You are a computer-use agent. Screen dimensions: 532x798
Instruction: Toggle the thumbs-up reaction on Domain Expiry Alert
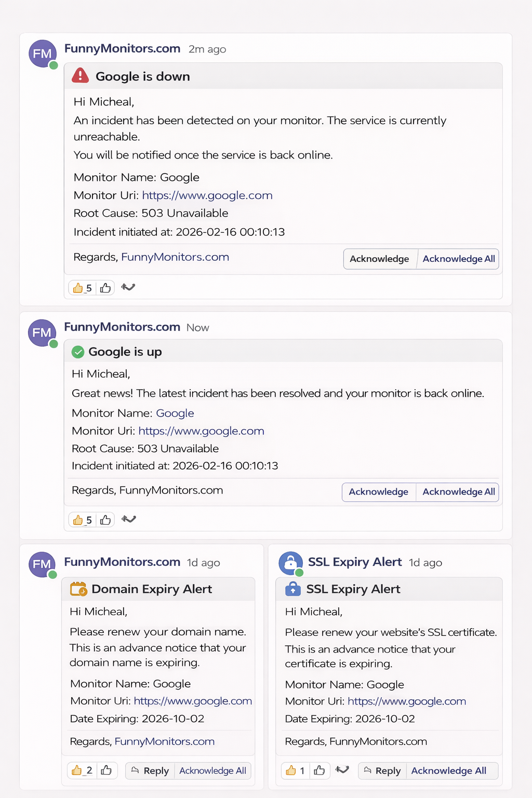82,770
